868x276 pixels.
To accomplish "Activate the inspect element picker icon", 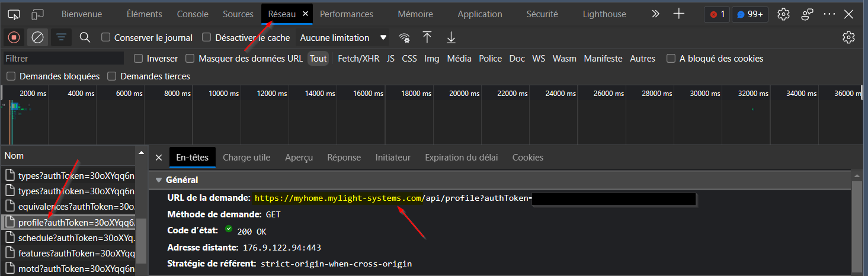I will pyautogui.click(x=14, y=14).
